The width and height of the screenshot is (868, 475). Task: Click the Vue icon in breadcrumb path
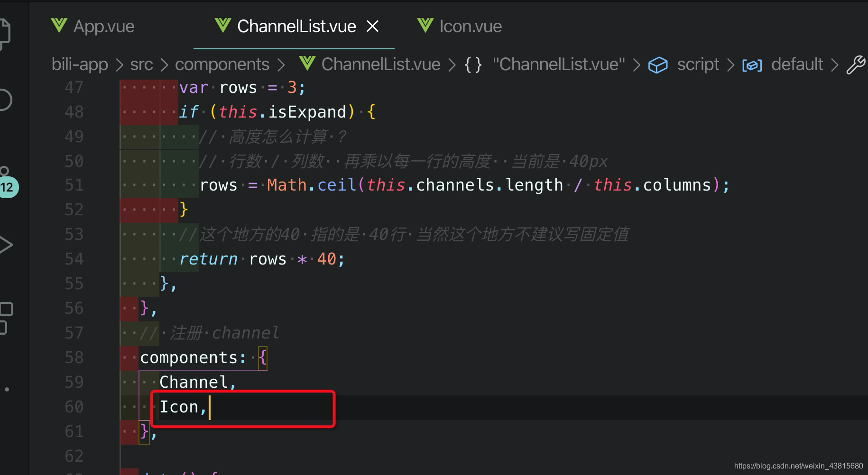(307, 63)
